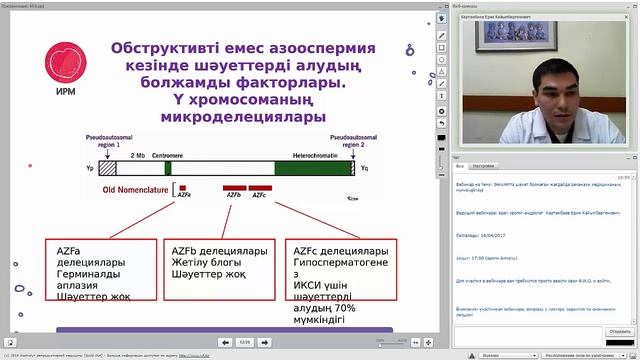
Task: Open the chat text color swatch
Action: pyautogui.click(x=620, y=343)
